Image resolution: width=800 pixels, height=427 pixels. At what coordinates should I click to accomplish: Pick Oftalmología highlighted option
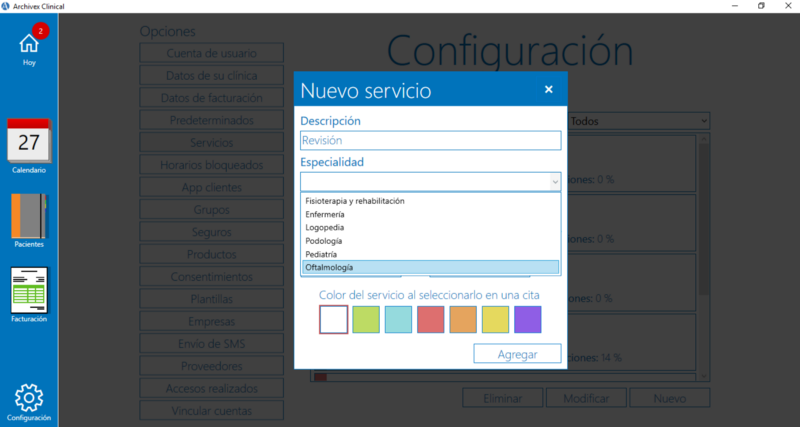pyautogui.click(x=431, y=267)
